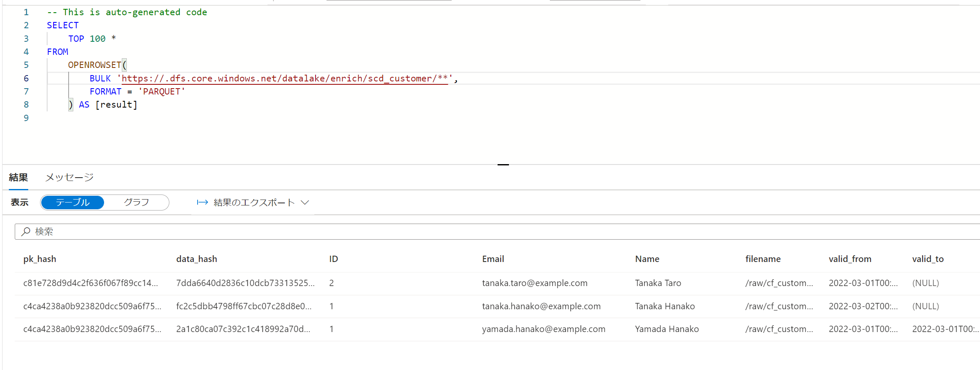Click the yamada.hanako@example.com email cell
Screen dimensions: 980x370
(544, 329)
